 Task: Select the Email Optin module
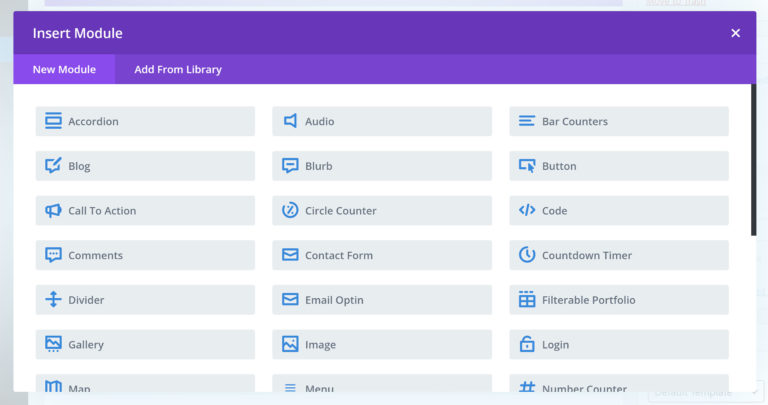click(x=382, y=300)
